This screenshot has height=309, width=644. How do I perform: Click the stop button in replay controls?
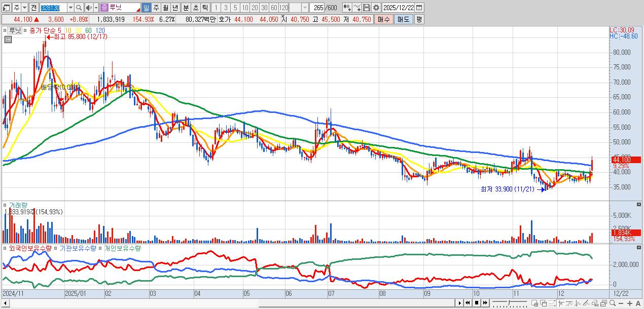[477, 303]
